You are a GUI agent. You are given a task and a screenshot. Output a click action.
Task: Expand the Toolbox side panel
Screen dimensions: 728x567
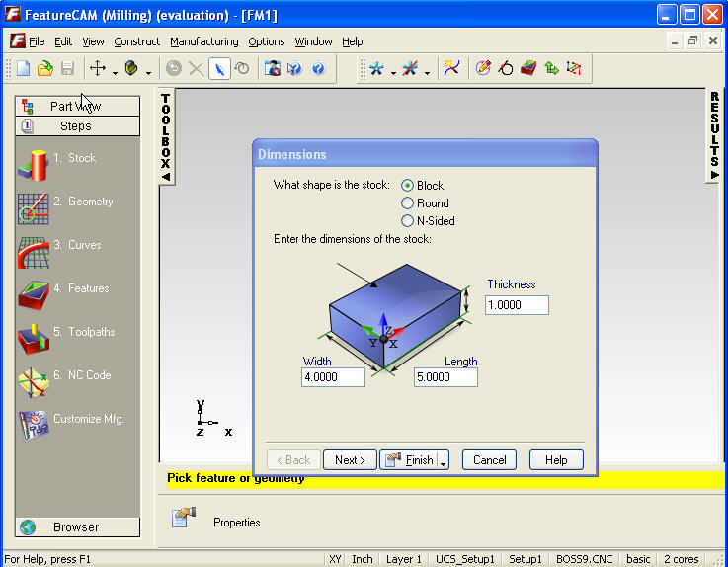[x=166, y=136]
